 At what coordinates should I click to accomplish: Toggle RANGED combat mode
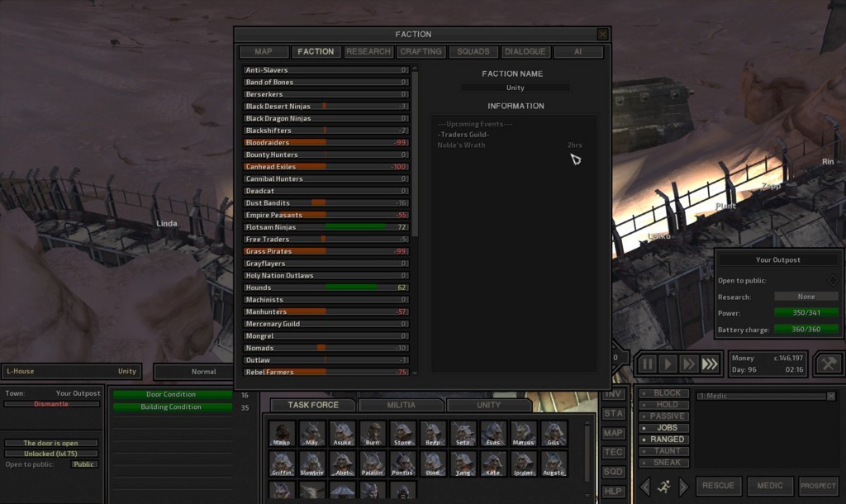[x=664, y=440]
